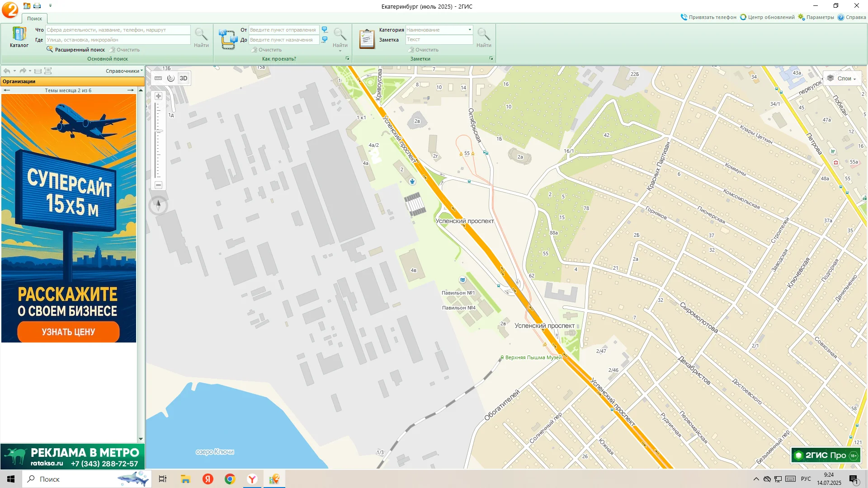Click Очистить in the Как проехать group
Viewport: 868px width, 488px height.
click(x=267, y=50)
